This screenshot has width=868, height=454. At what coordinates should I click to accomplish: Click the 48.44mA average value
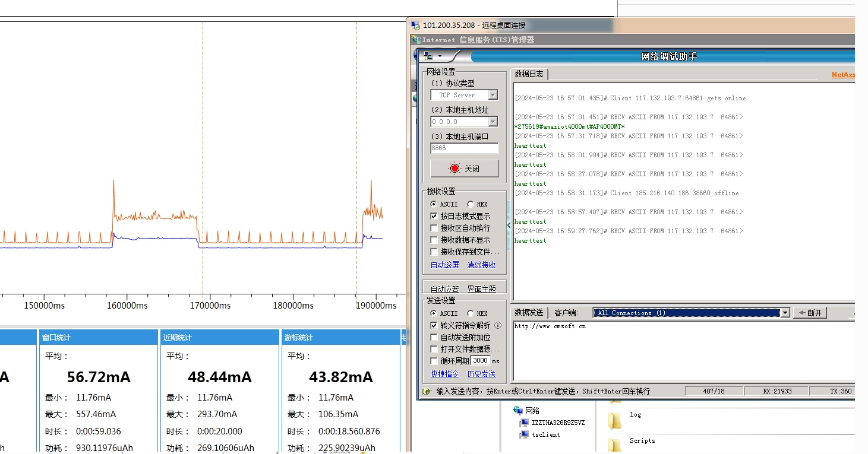220,377
